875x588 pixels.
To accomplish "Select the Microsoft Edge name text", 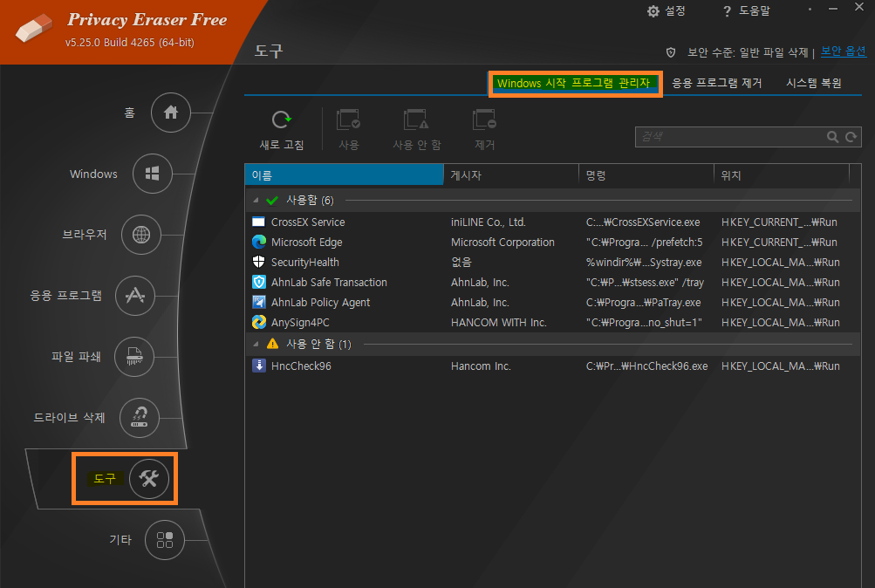I will 306,243.
